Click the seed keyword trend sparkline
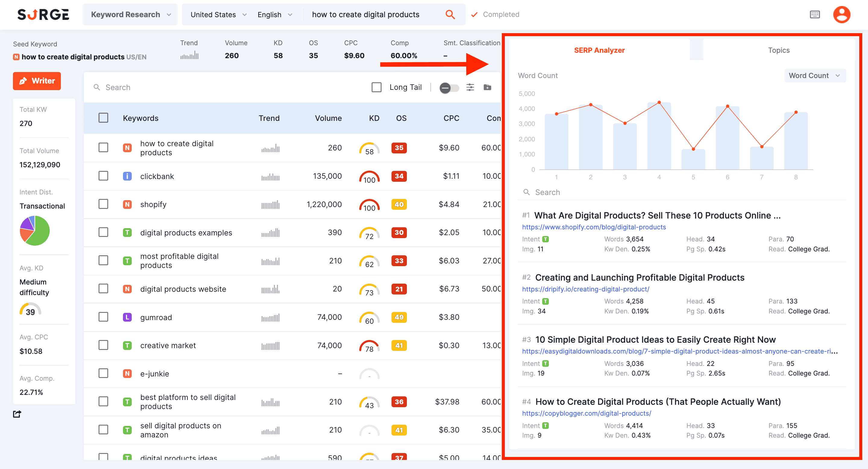This screenshot has height=469, width=868. pyautogui.click(x=189, y=55)
